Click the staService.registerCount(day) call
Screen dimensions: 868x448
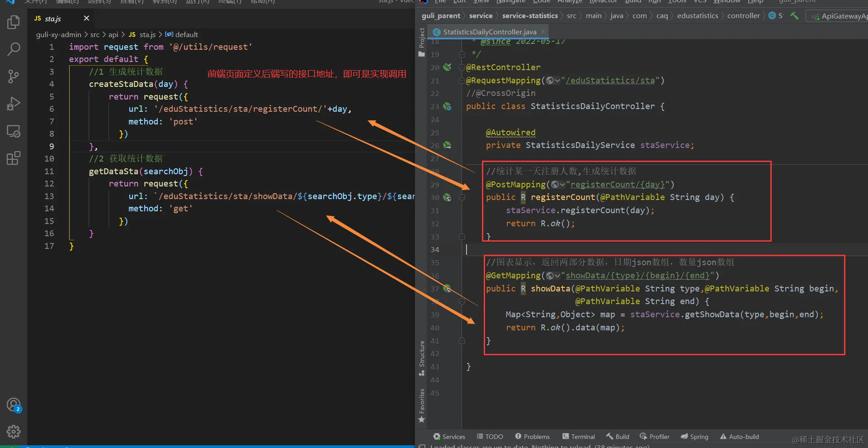[580, 210]
